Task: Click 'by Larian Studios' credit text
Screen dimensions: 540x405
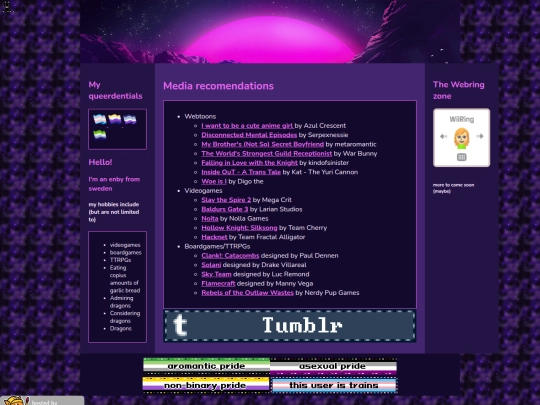Action: click(276, 209)
